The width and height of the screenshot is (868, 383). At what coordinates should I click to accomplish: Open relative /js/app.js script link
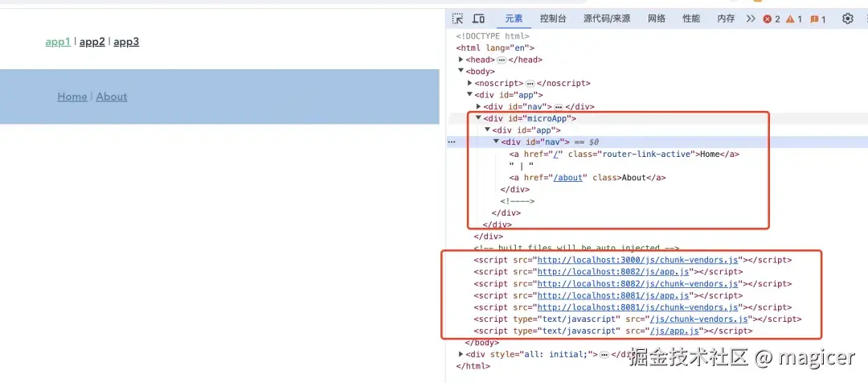click(x=675, y=331)
